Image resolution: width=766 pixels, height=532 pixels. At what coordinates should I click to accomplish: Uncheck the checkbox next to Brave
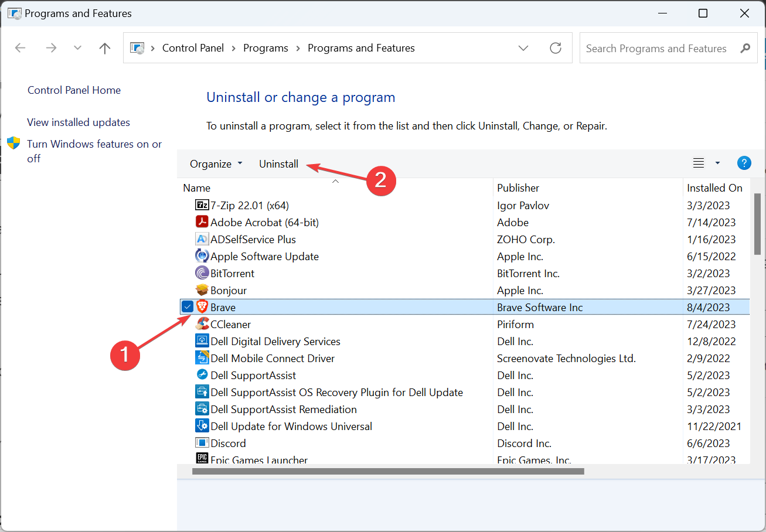click(x=187, y=306)
